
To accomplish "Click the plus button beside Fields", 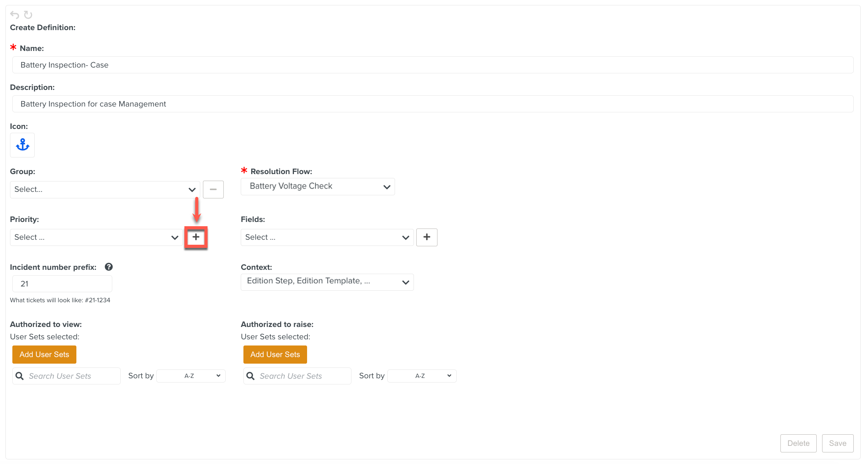I will tap(427, 237).
